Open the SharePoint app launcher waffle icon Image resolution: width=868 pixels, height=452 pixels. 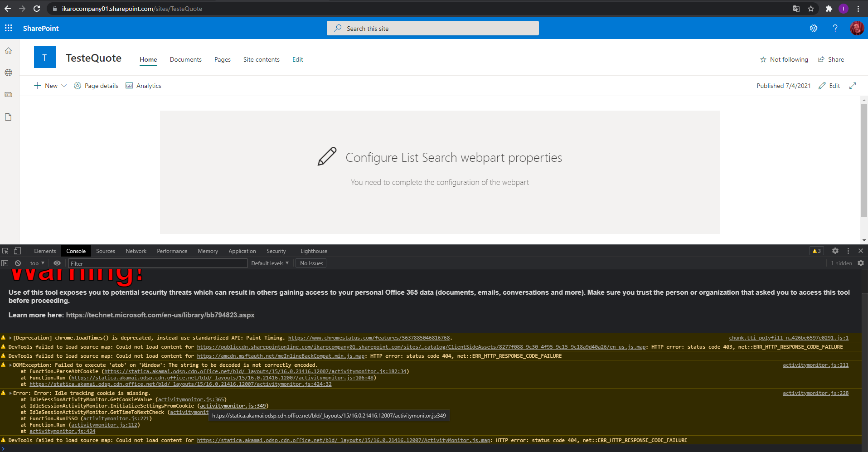8,28
